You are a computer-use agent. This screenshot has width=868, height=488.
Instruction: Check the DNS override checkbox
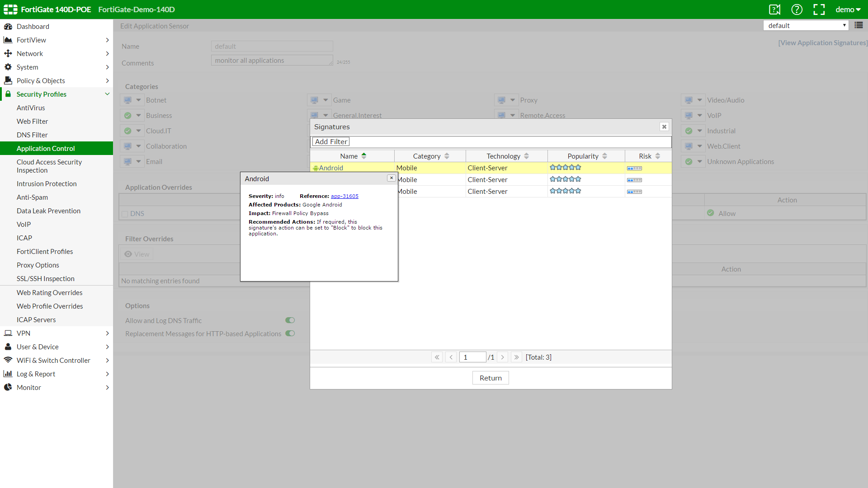tap(125, 214)
